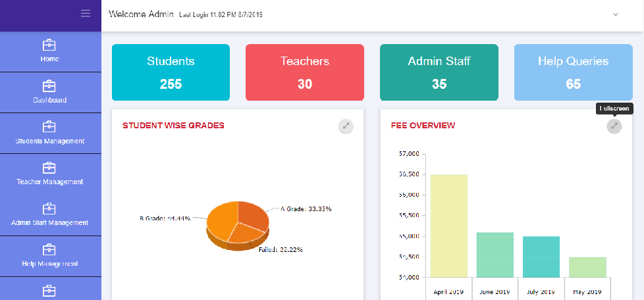Click the July 2019 teal bar
Viewport: 644px width, 300px height.
[541, 256]
